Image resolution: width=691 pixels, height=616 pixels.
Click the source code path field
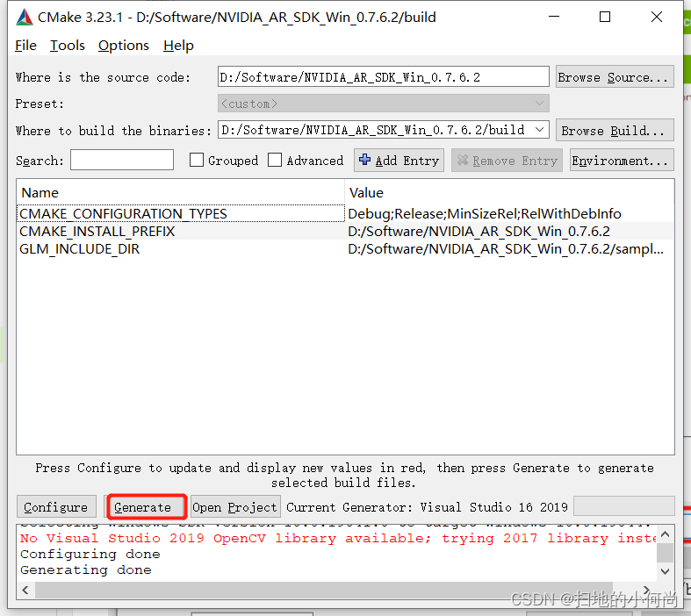tap(383, 77)
